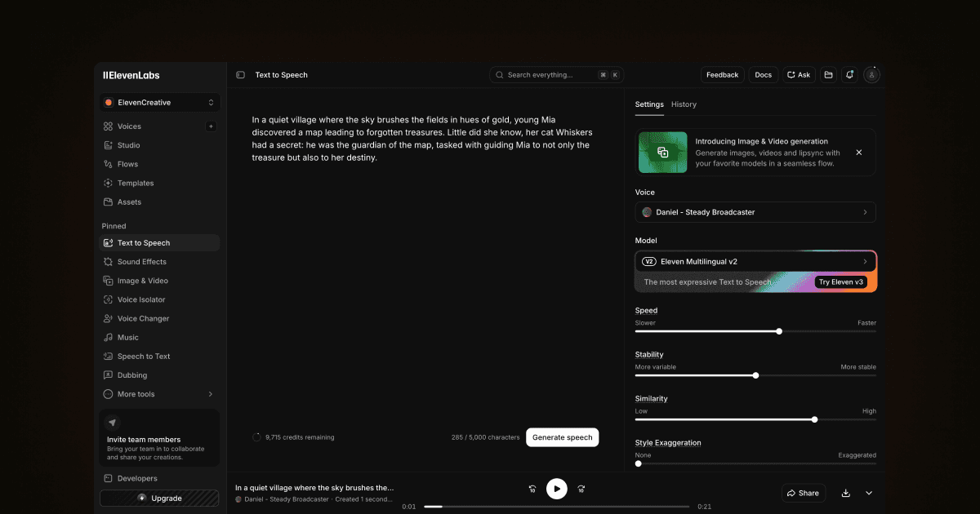Skip forward audio 10 seconds
This screenshot has height=514, width=980.
coord(581,489)
